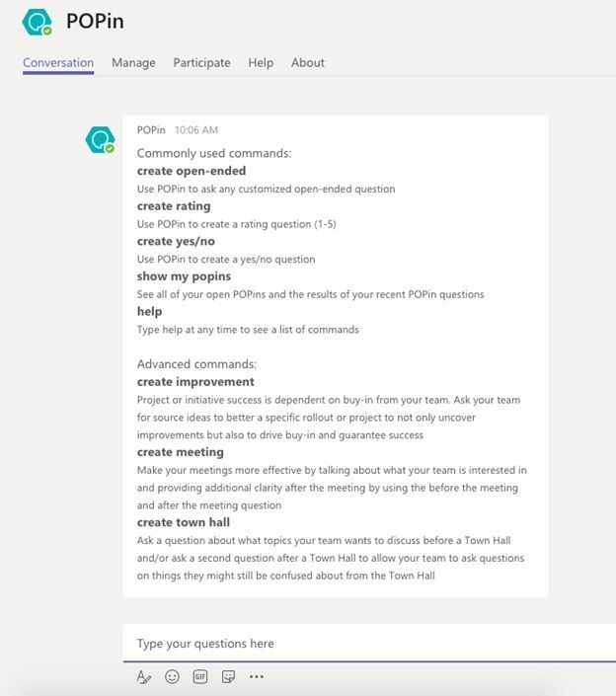
Task: Open the emoji picker smiley icon
Action: pos(173,677)
